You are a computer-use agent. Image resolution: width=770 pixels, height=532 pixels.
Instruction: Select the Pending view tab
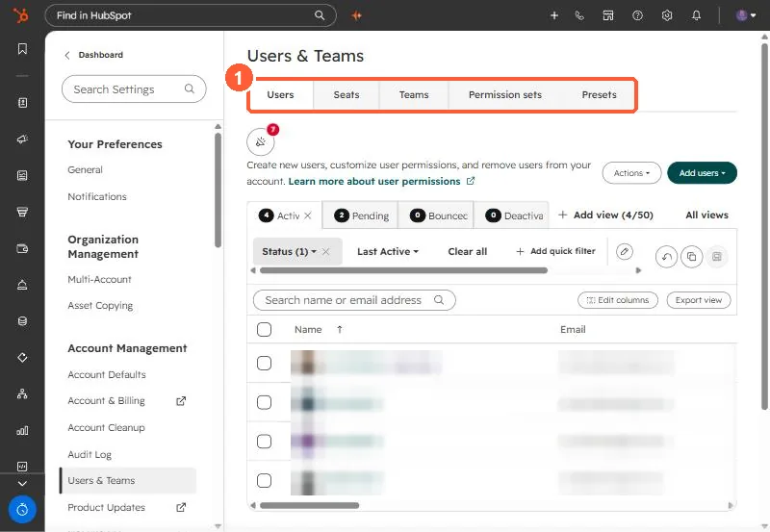(x=360, y=215)
